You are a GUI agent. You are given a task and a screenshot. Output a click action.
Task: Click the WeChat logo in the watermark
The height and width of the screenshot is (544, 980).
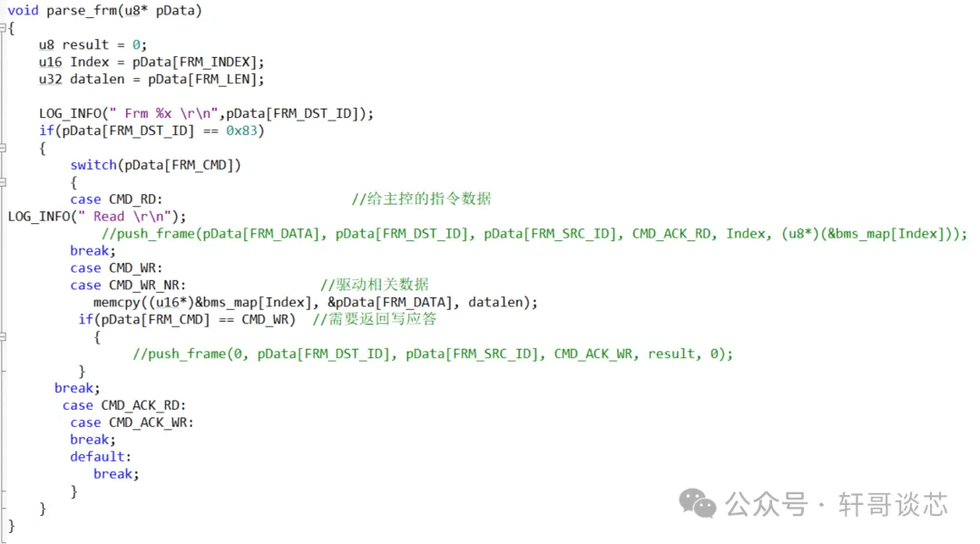(x=698, y=503)
